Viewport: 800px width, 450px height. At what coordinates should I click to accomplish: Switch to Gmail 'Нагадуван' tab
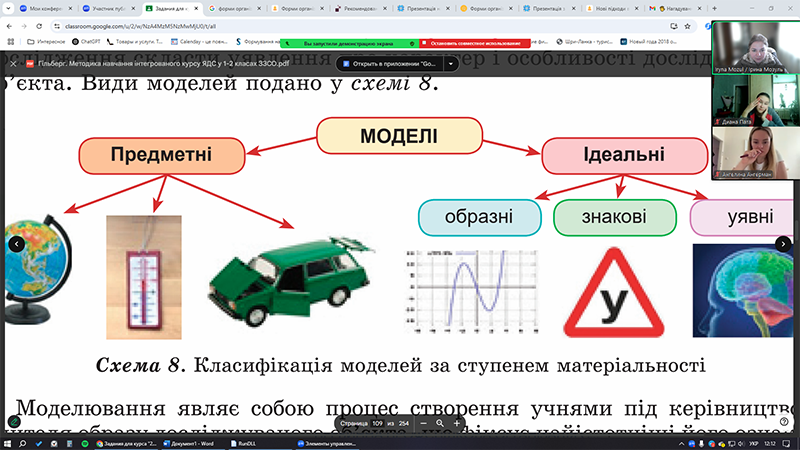coord(675,9)
